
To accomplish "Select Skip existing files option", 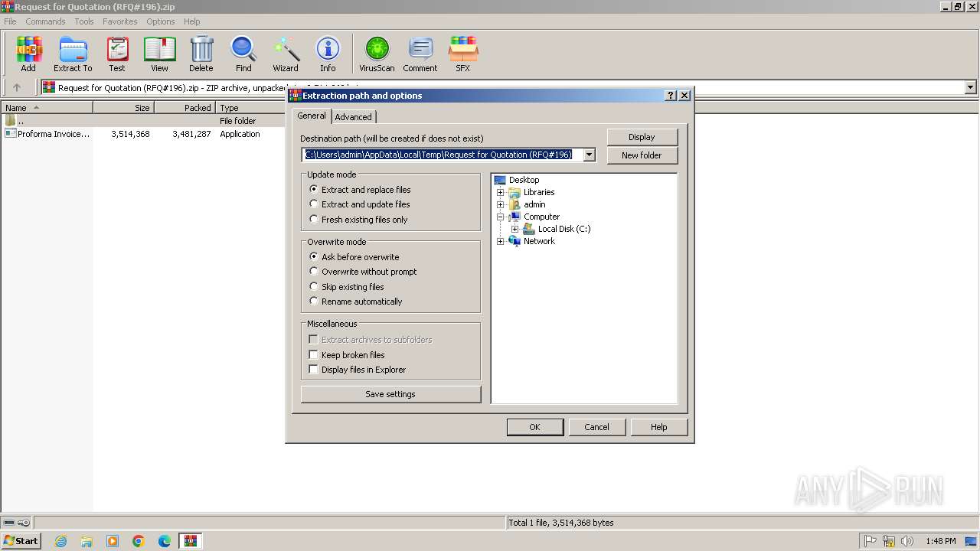I will (x=346, y=287).
